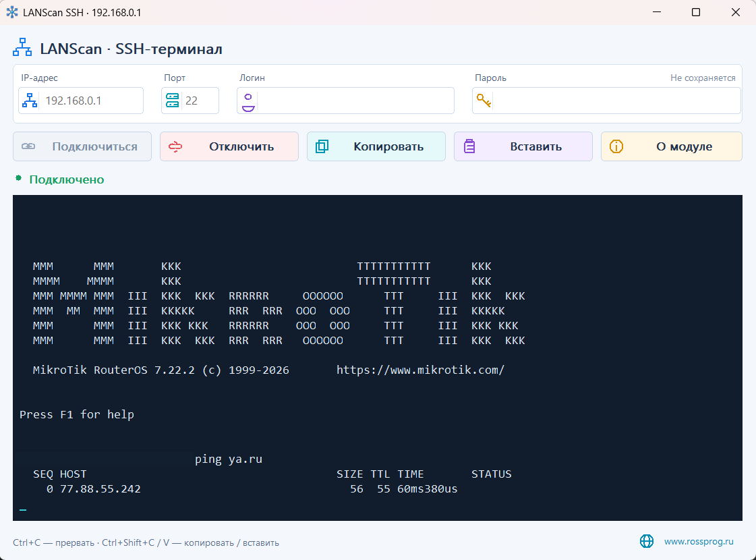Click the 77.88.55.242 host in ping output
756x560 pixels.
click(x=100, y=488)
